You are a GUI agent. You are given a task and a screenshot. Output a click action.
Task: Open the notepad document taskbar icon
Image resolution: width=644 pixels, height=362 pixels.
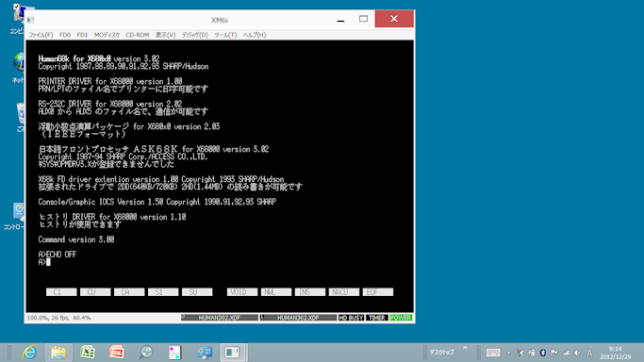pyautogui.click(x=174, y=353)
